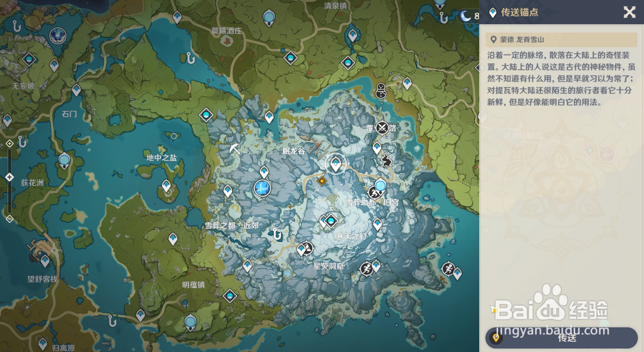Click the 传送锚点 panel title
644x352 pixels.
tap(520, 12)
